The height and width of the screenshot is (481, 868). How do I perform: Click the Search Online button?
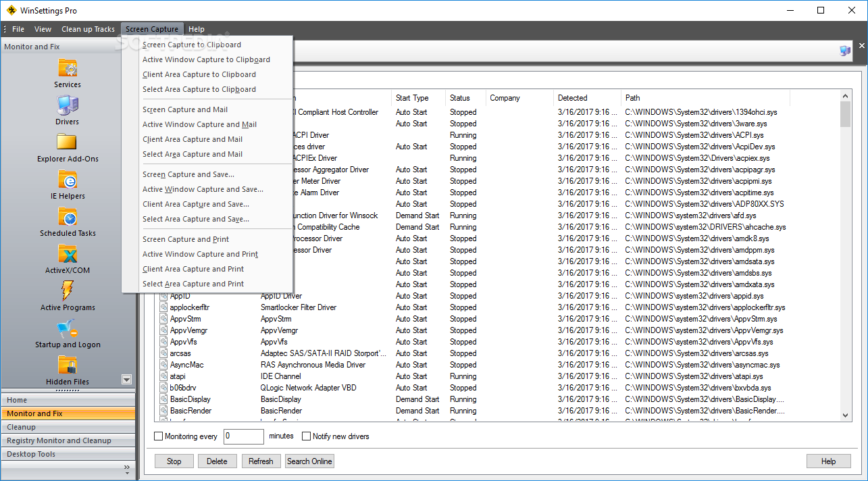click(309, 461)
